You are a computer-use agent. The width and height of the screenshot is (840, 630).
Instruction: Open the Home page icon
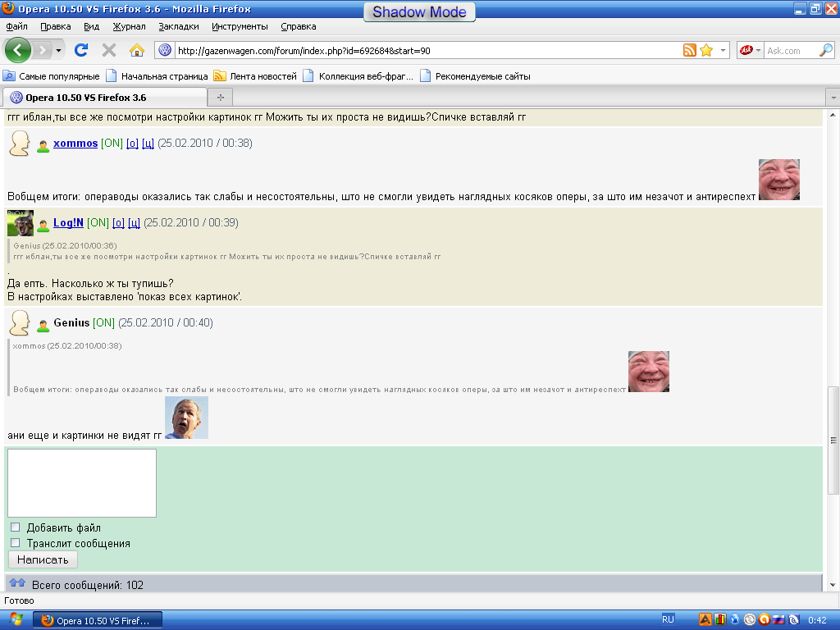click(137, 50)
